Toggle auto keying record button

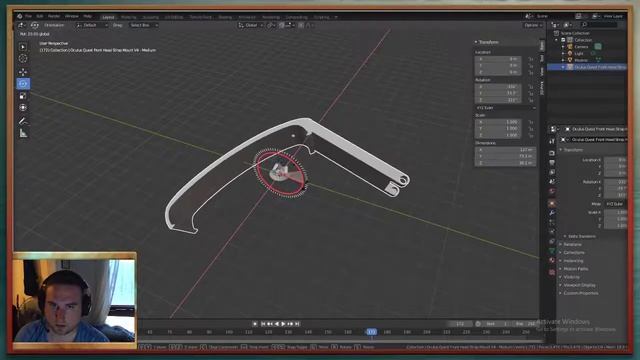255,324
